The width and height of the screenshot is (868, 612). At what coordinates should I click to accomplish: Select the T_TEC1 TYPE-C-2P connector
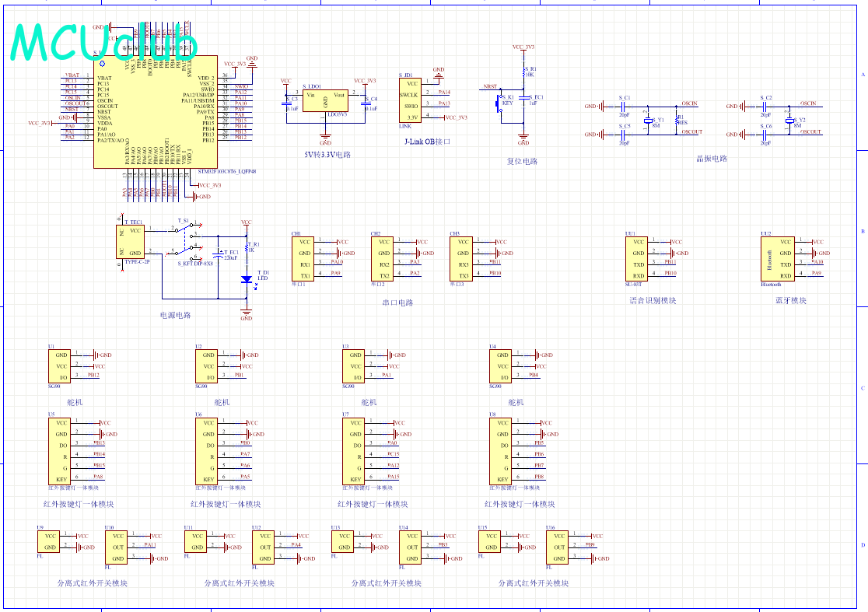tap(130, 242)
